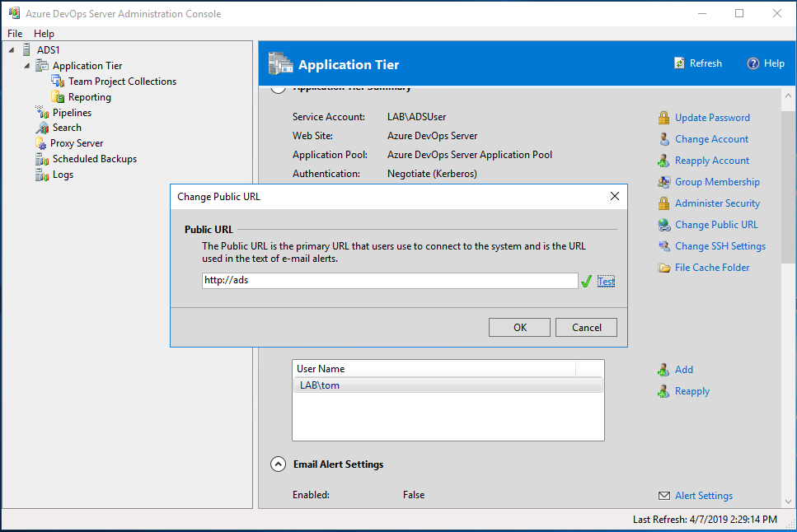Click into the Public URL text field
Image resolution: width=797 pixels, height=532 pixels.
390,281
